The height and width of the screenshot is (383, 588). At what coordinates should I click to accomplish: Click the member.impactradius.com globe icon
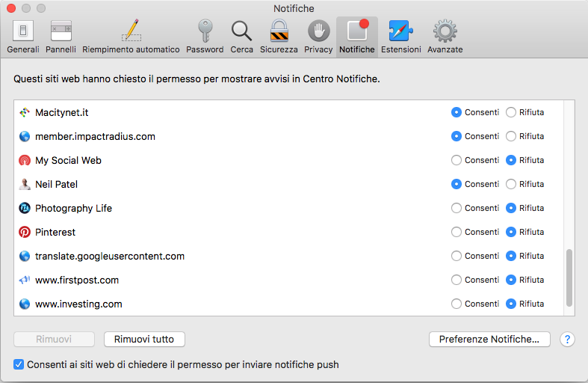coord(25,136)
